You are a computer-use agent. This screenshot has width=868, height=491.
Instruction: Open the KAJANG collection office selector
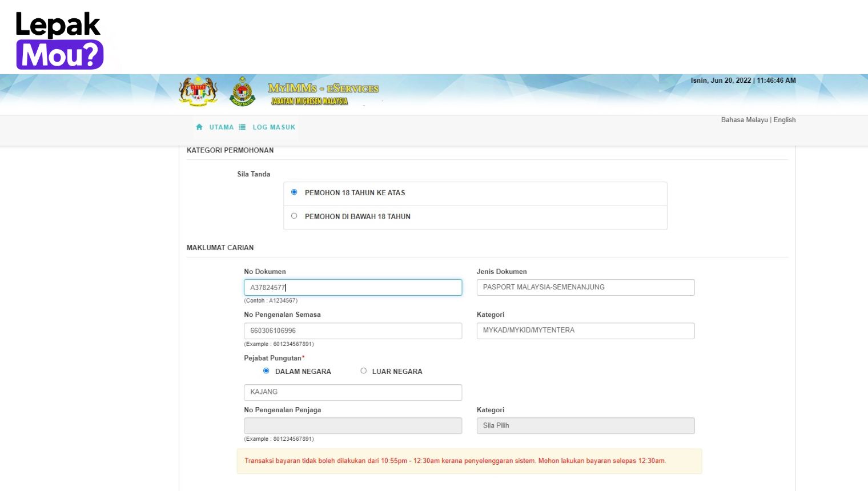click(353, 392)
